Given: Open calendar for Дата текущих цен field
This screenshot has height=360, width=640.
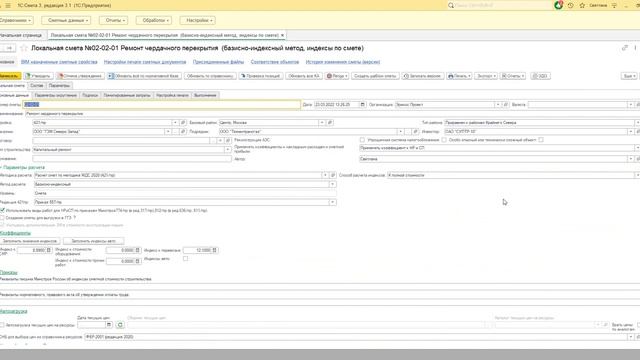Looking at the screenshot, I should (x=109, y=325).
